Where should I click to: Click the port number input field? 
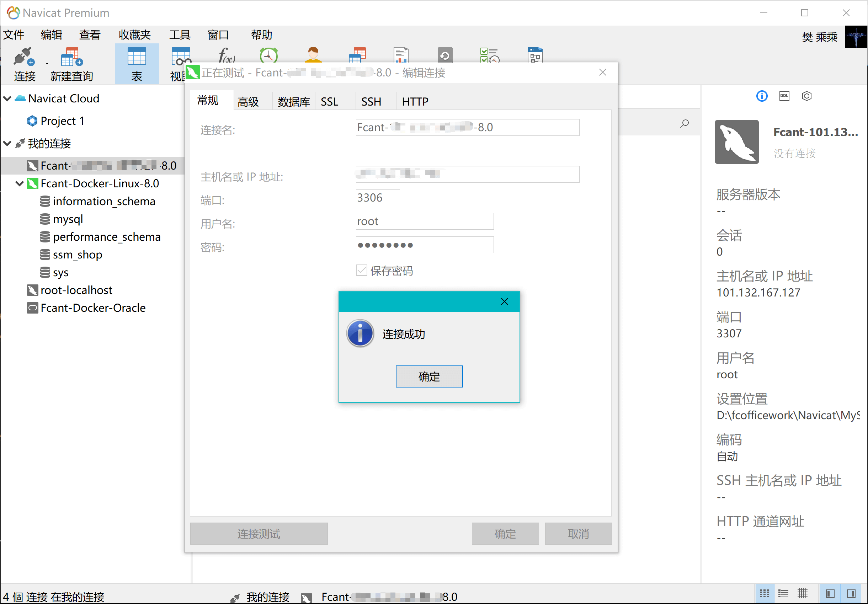click(x=377, y=198)
